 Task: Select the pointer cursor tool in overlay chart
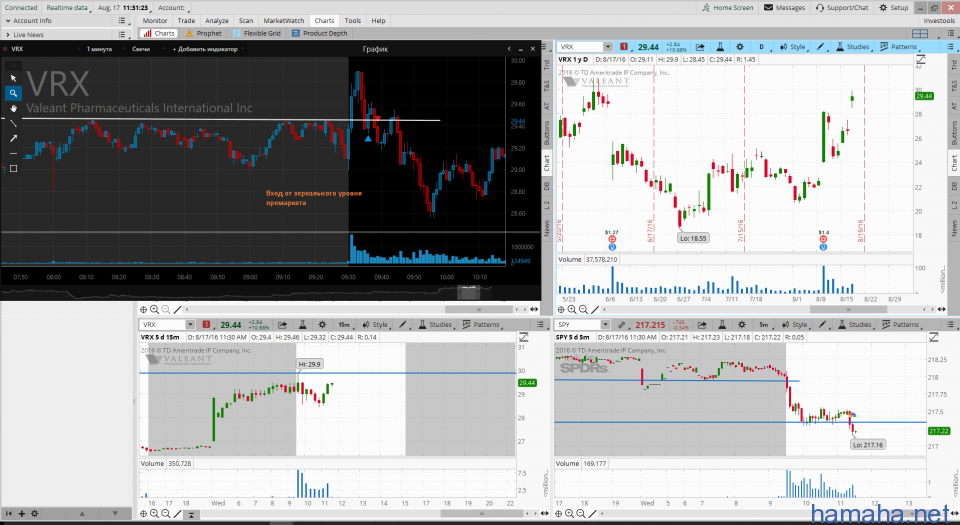pos(13,78)
